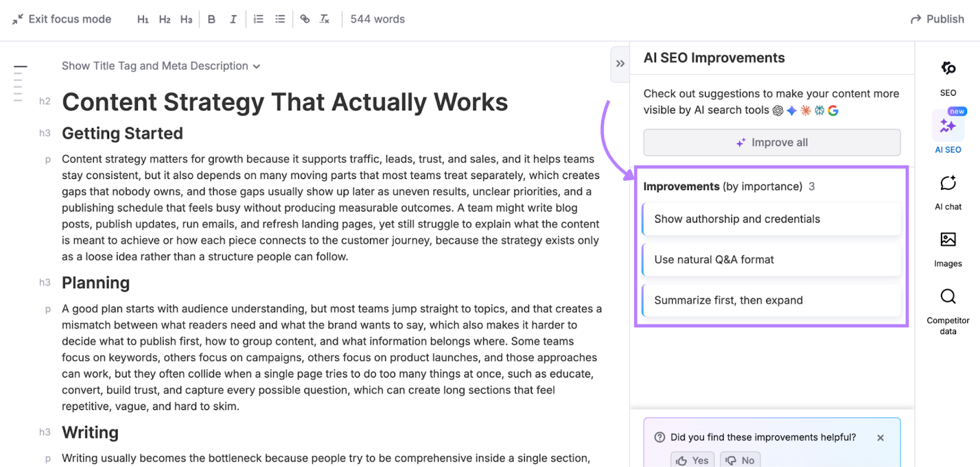The width and height of the screenshot is (980, 467).
Task: Click the Writing heading
Action: (x=90, y=432)
